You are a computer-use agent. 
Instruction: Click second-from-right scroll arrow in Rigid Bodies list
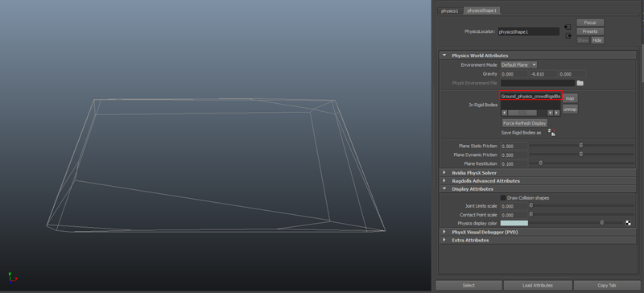click(x=551, y=113)
